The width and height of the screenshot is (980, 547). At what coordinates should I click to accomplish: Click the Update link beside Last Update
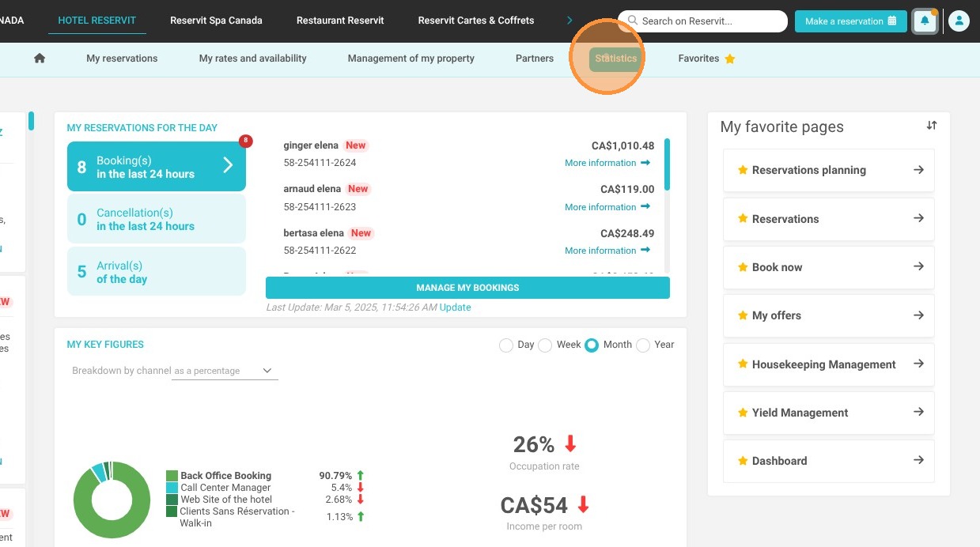pos(455,307)
